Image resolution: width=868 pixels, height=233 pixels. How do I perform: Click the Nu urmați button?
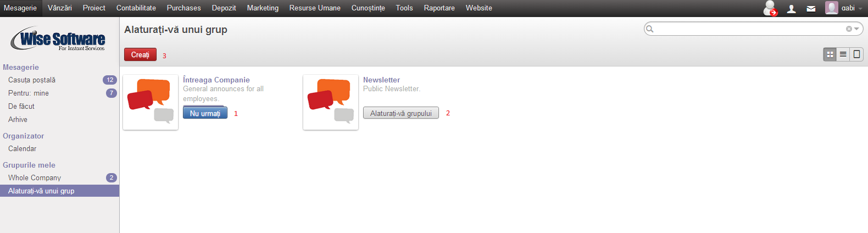pos(205,113)
